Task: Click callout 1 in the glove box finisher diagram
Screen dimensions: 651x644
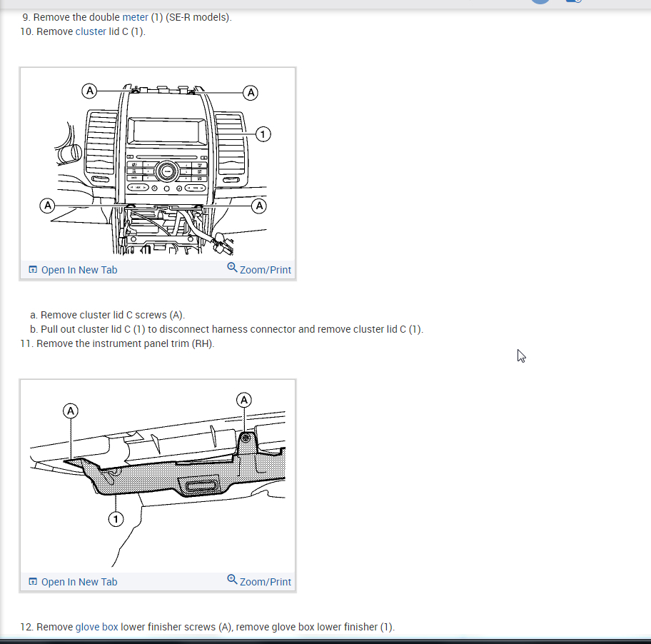Action: 116,519
